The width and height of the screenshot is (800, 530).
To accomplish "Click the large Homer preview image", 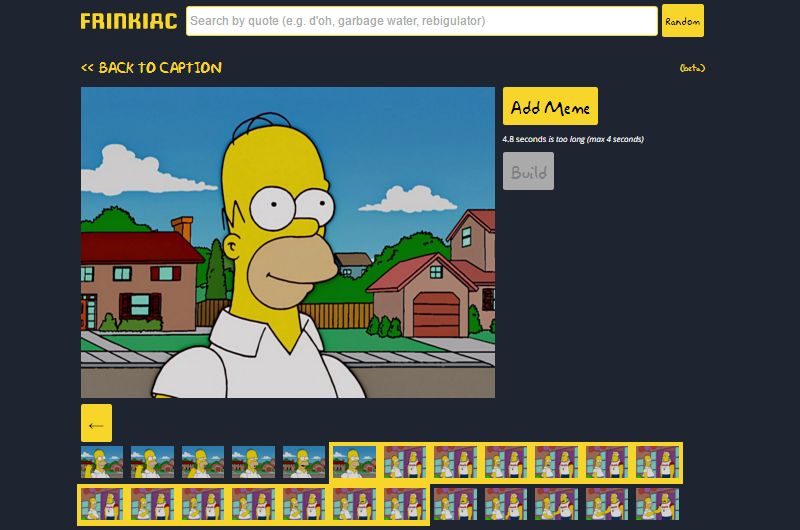I will [288, 242].
